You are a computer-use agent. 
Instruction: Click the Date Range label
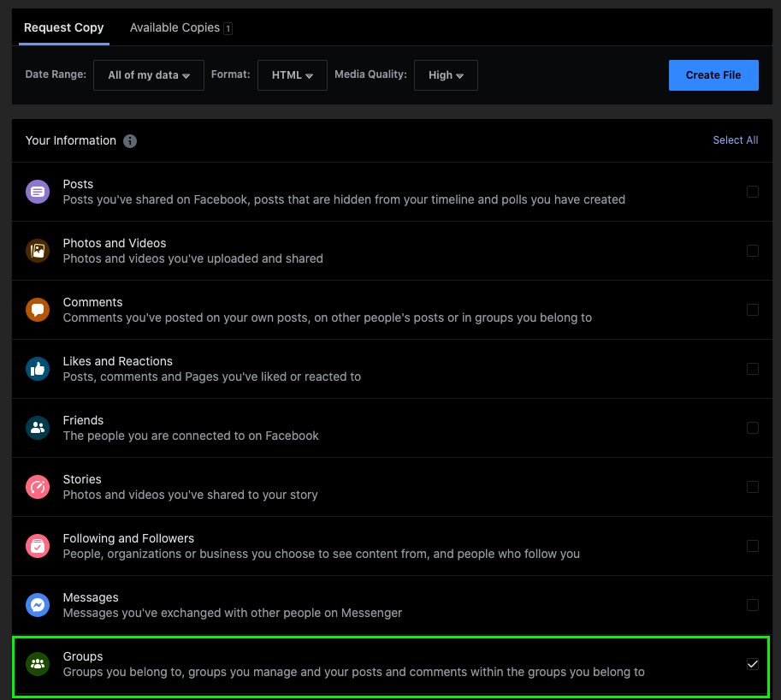coord(56,74)
